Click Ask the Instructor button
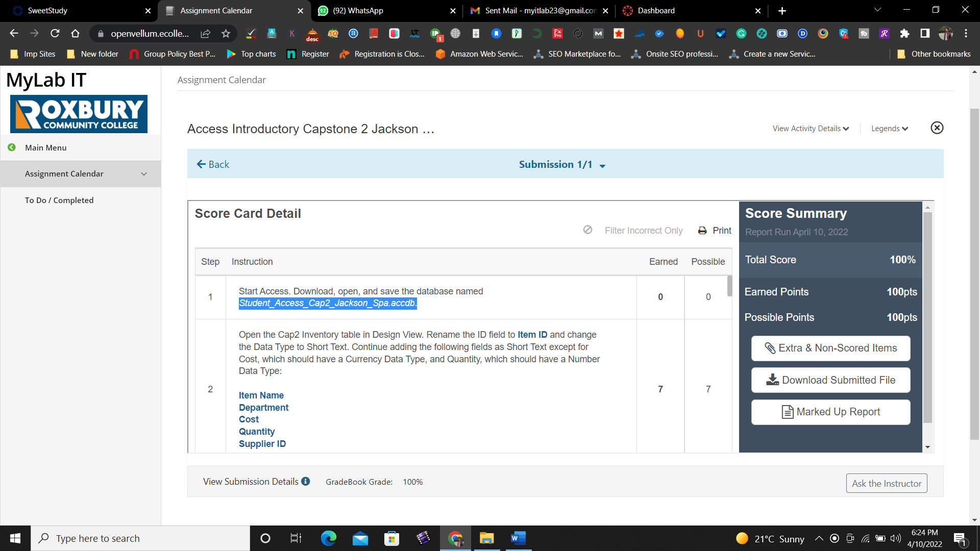The image size is (980, 551). pyautogui.click(x=887, y=483)
